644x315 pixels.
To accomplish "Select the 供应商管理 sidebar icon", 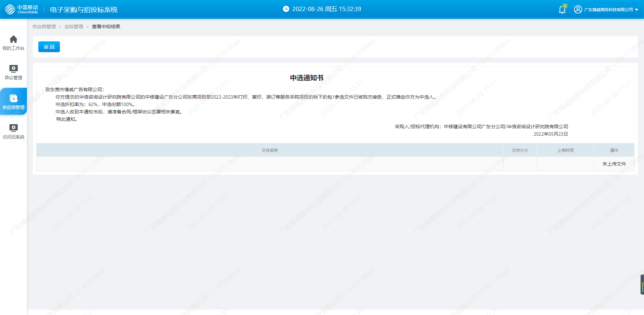I will pos(13,99).
